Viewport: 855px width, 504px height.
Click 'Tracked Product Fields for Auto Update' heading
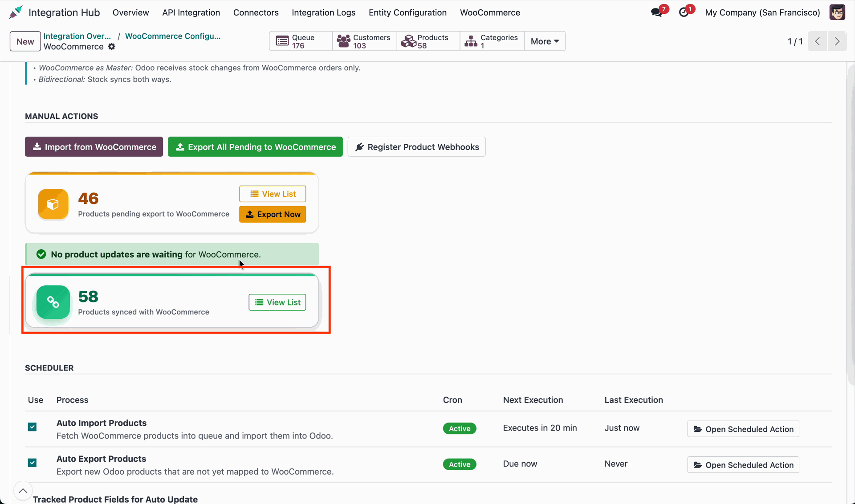[x=115, y=499]
